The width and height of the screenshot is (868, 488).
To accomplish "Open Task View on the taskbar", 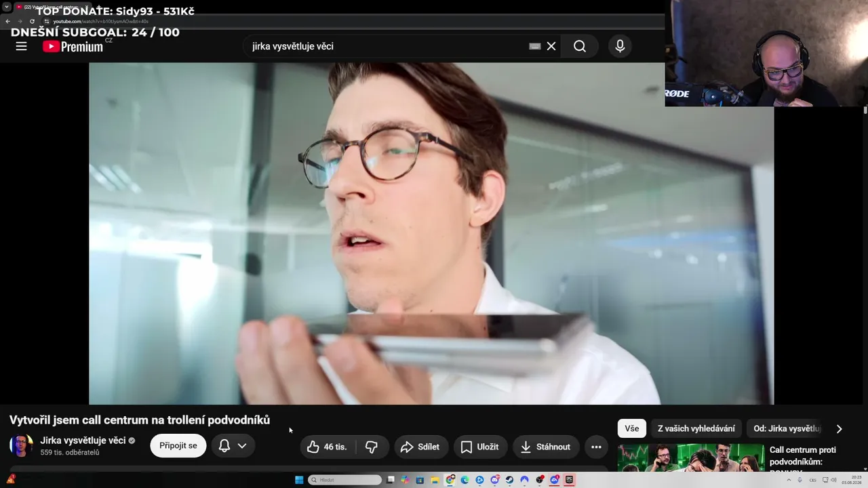I will 391,480.
